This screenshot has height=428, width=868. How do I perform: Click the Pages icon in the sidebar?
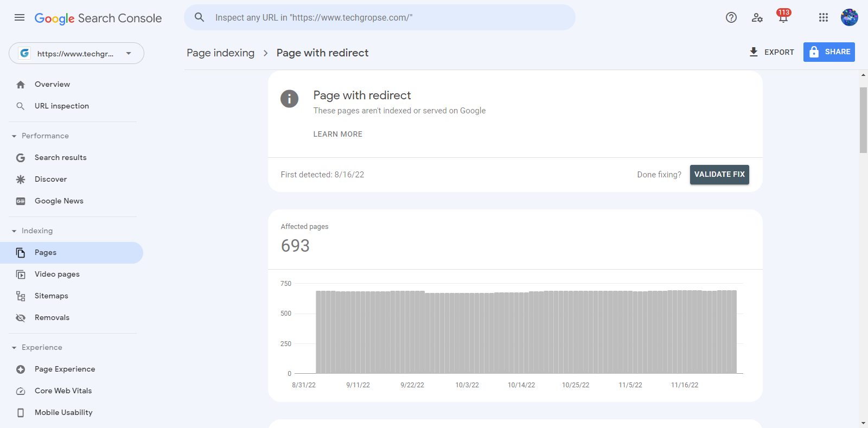click(21, 253)
